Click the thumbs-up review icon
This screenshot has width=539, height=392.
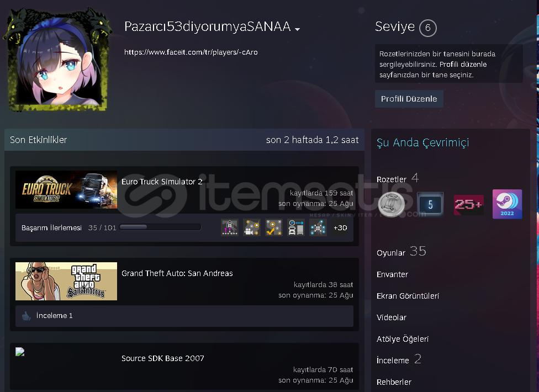pos(26,316)
